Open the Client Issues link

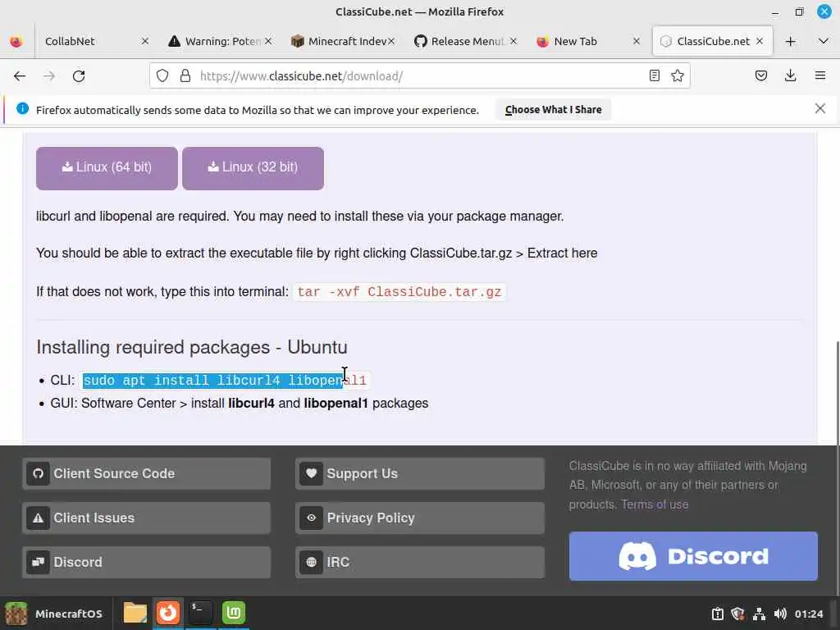(146, 518)
